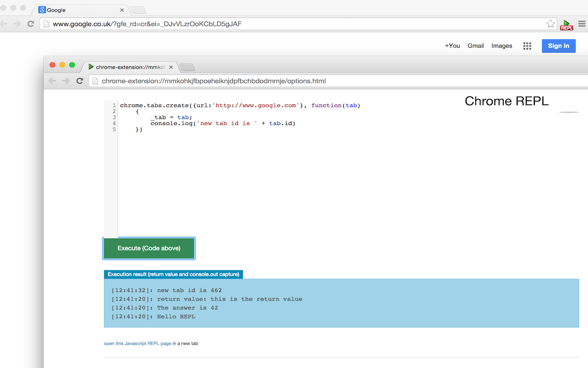This screenshot has height=368, width=588.
Task: Open this Javascript REPL page link
Action: [x=137, y=344]
